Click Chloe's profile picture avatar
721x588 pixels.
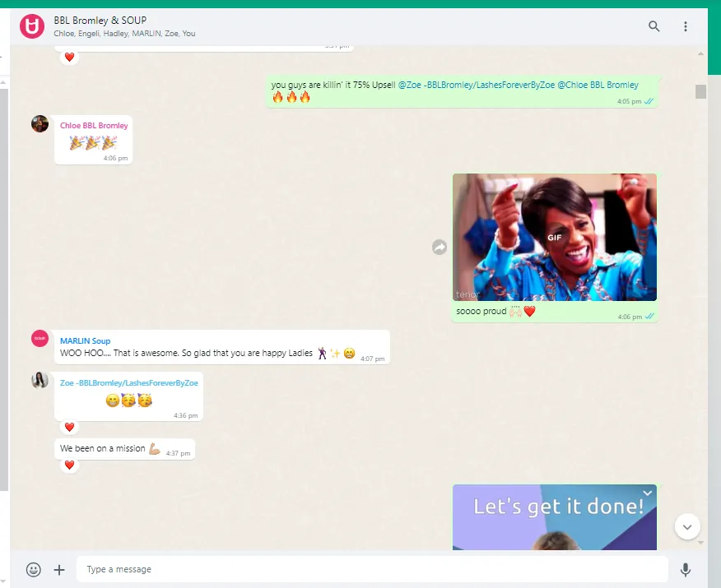(x=40, y=123)
